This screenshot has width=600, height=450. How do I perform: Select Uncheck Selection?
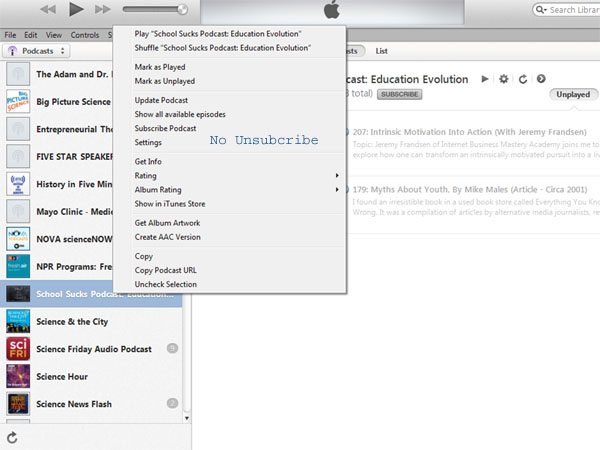166,284
